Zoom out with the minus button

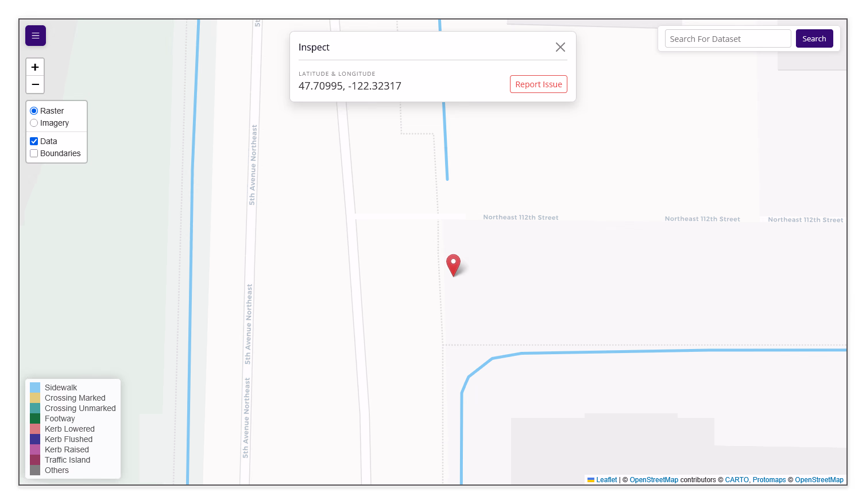pyautogui.click(x=35, y=85)
